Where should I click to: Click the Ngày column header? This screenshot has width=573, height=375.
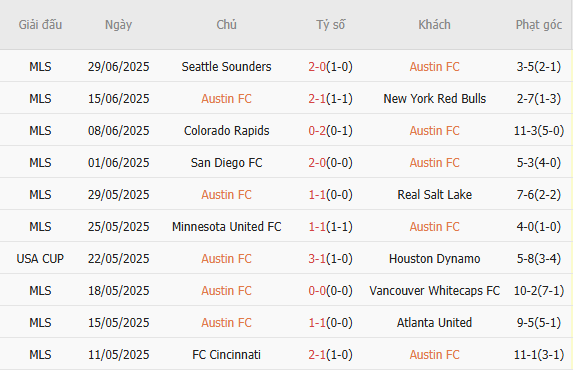tap(118, 25)
